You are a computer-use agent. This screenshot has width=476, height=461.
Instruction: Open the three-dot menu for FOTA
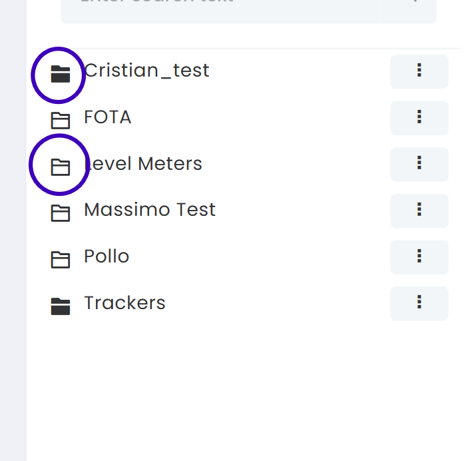tap(419, 117)
